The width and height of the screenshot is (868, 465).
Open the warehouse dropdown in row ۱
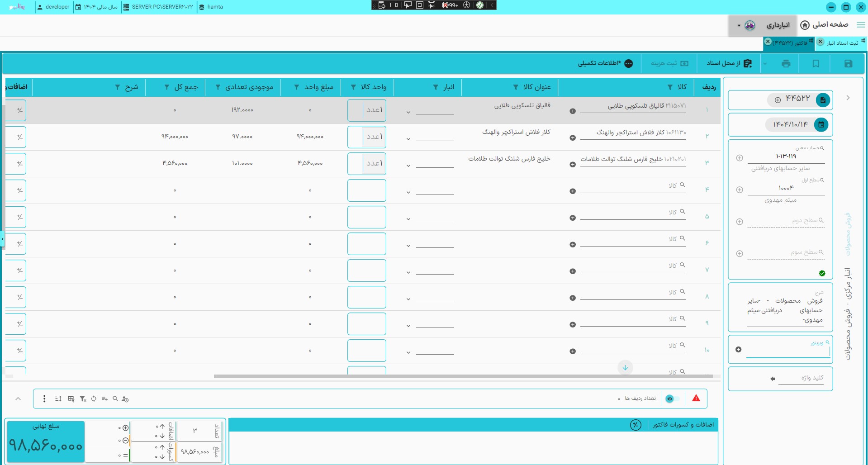pos(408,112)
